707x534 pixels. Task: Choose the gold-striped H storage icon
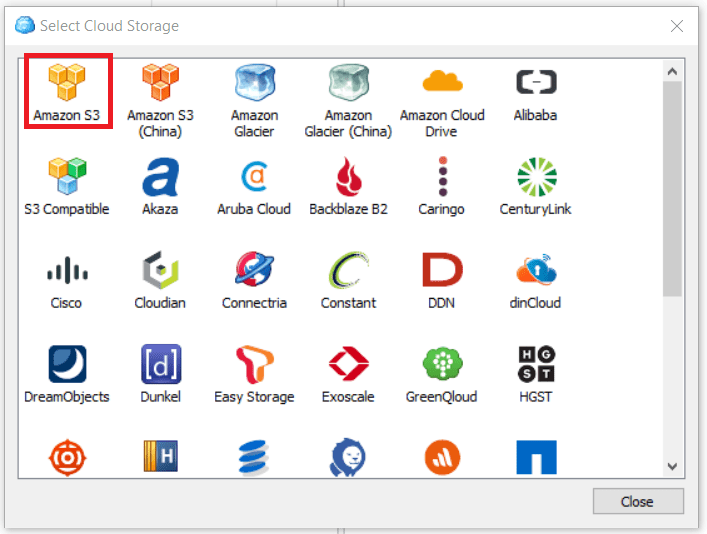161,456
